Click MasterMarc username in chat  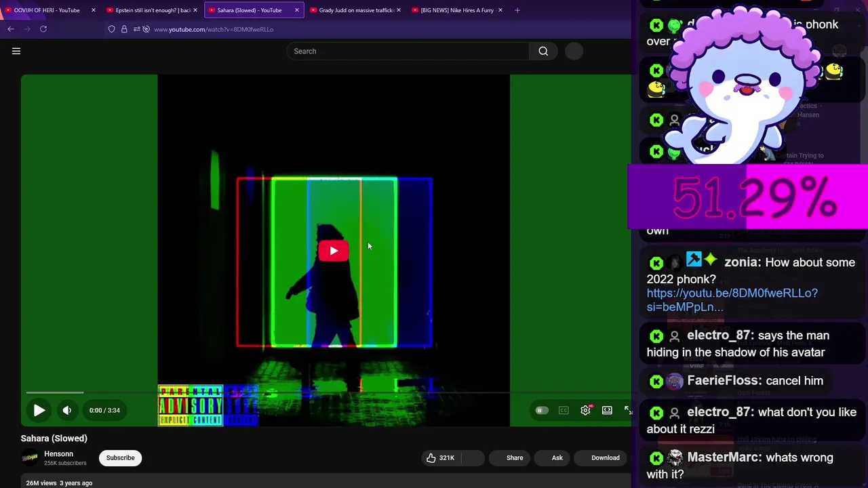(721, 457)
